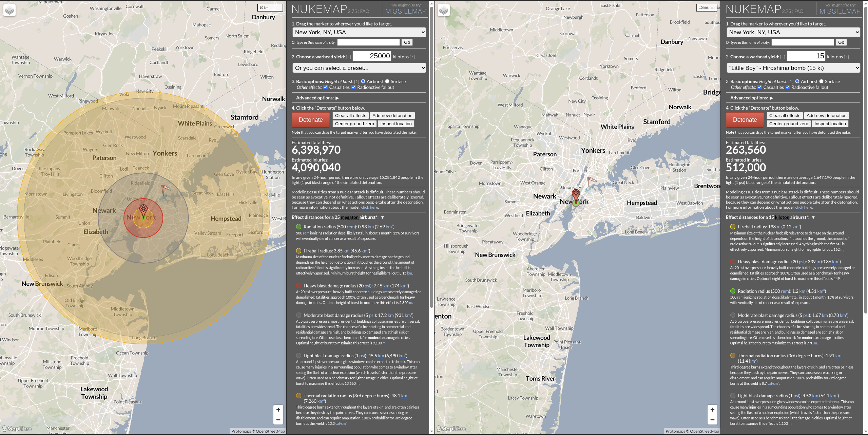
Task: Select Surface option in right panel
Action: click(x=821, y=81)
